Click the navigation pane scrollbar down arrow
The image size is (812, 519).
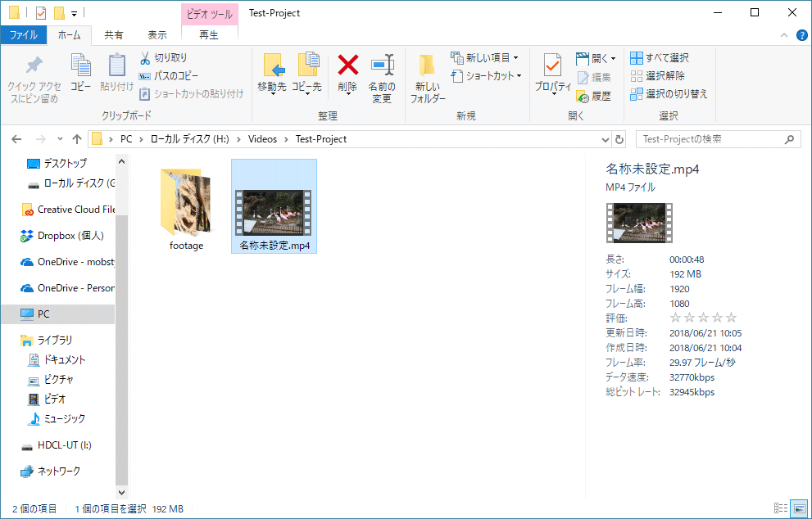[122, 493]
